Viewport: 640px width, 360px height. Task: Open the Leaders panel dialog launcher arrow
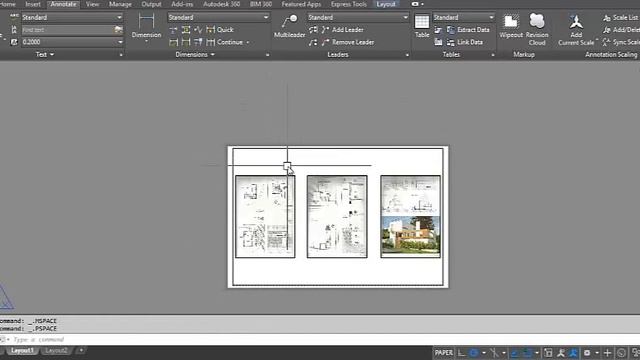pos(407,55)
